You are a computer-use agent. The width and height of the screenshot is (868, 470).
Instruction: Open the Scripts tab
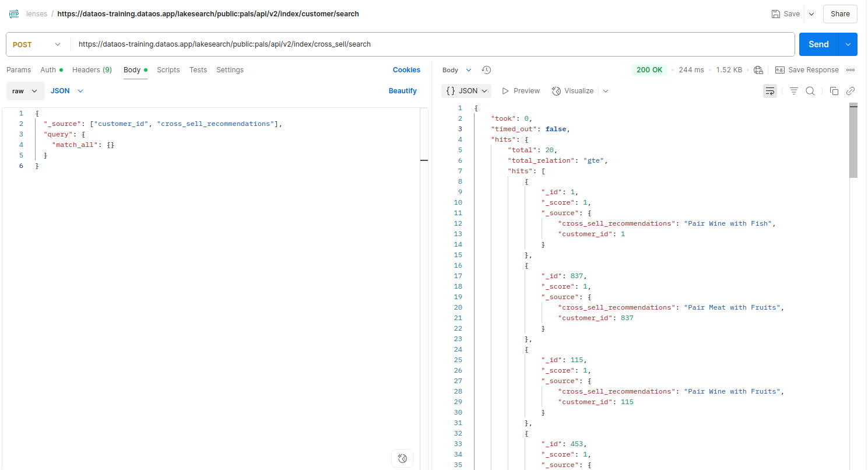168,70
